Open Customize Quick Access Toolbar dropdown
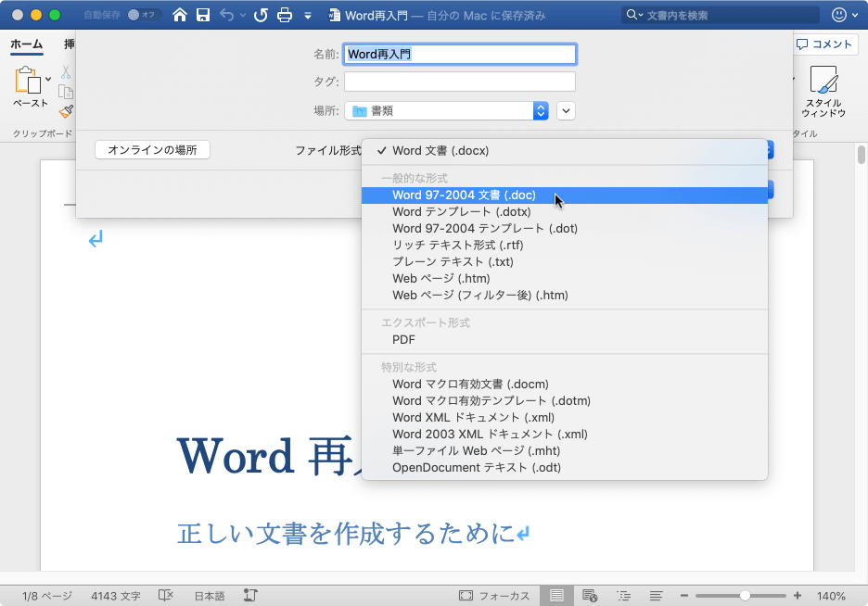 pos(308,16)
